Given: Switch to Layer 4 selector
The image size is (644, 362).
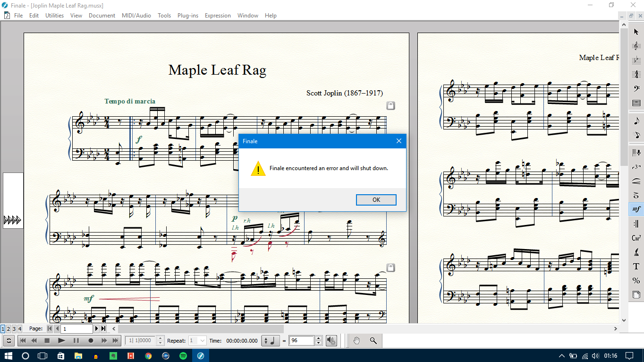Looking at the screenshot, I should pyautogui.click(x=19, y=328).
